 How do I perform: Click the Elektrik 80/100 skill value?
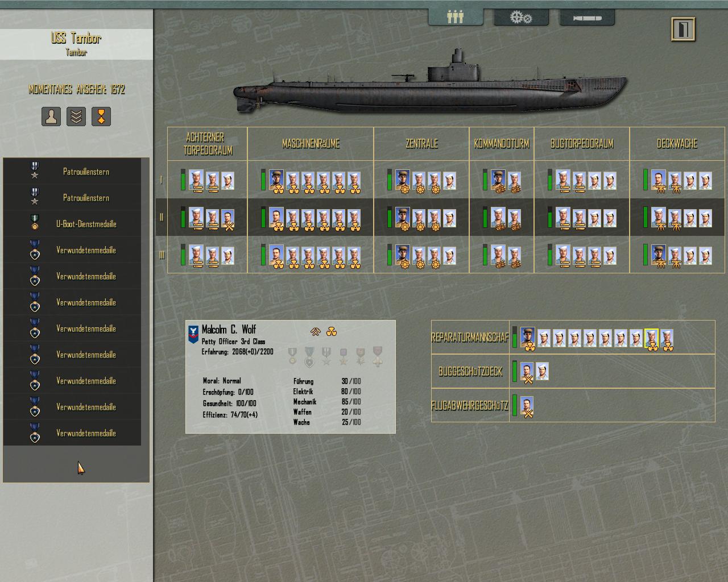tap(351, 392)
